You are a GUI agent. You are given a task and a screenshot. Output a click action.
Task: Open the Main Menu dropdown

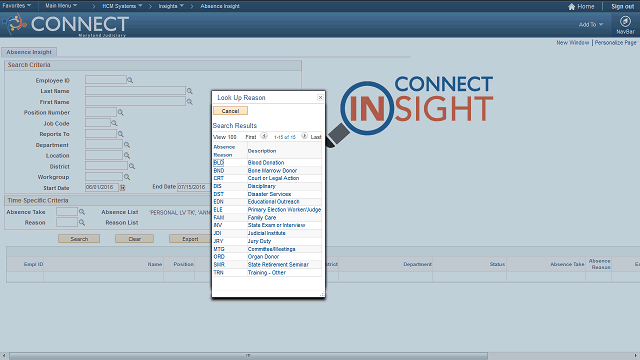pos(61,6)
